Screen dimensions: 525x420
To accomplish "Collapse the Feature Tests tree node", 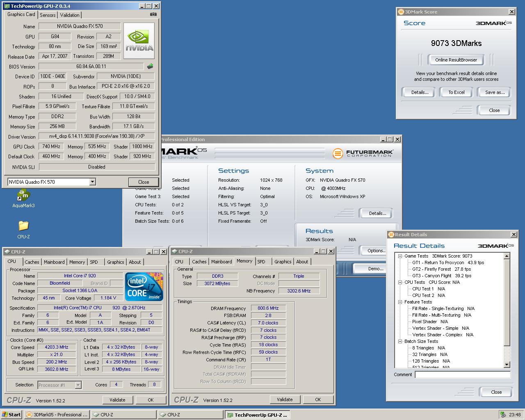I will click(x=400, y=302).
